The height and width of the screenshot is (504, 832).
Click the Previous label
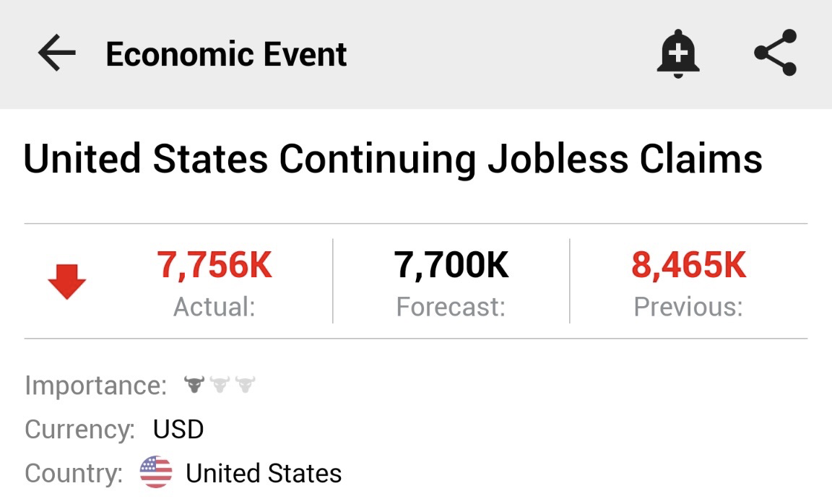pyautogui.click(x=689, y=307)
